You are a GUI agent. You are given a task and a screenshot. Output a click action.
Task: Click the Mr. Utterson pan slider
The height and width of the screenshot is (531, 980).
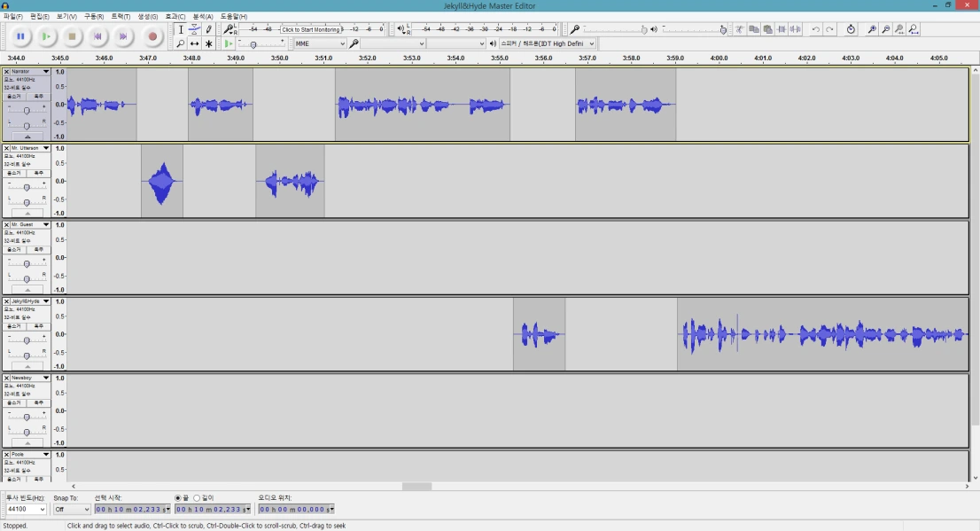(27, 202)
